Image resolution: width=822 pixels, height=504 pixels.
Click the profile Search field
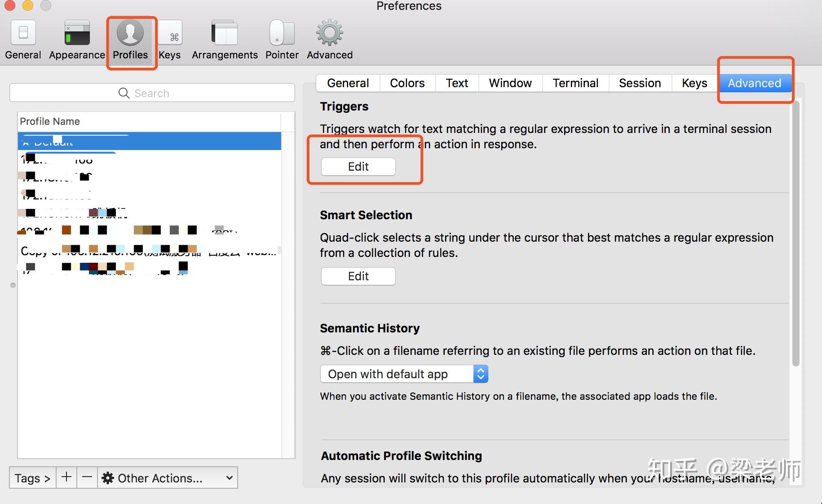coord(152,93)
